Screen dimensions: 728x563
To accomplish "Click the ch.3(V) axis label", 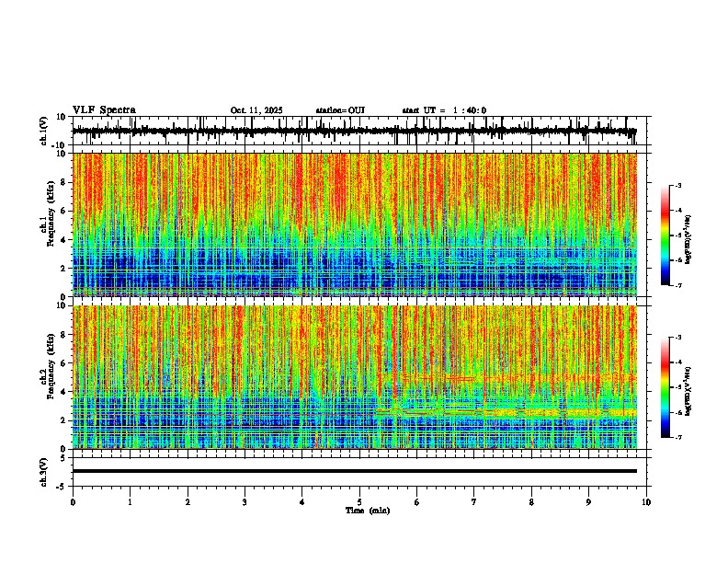I will click(x=44, y=473).
